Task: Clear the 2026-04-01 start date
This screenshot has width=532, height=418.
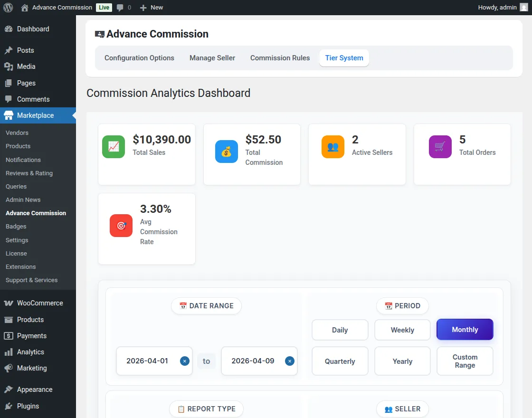Action: pos(185,361)
